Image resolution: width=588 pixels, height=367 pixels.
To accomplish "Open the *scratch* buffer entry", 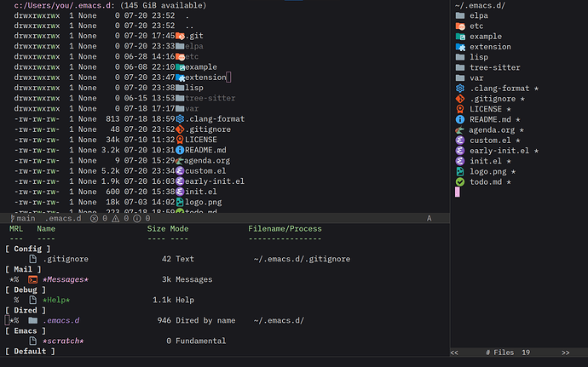I will point(63,341).
